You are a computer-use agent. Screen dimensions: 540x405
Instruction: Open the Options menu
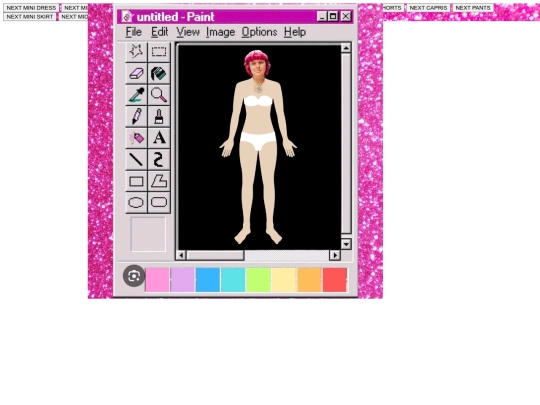coord(259,32)
